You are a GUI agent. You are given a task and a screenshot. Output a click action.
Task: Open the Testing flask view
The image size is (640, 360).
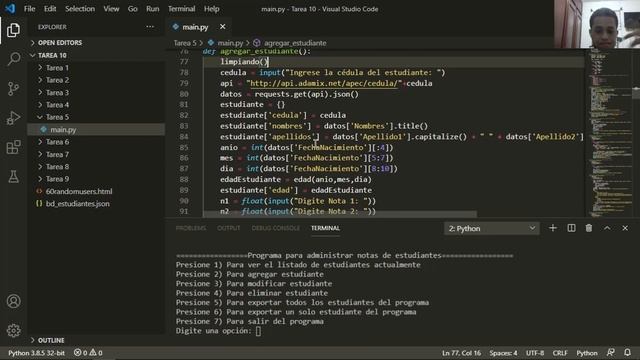13,177
